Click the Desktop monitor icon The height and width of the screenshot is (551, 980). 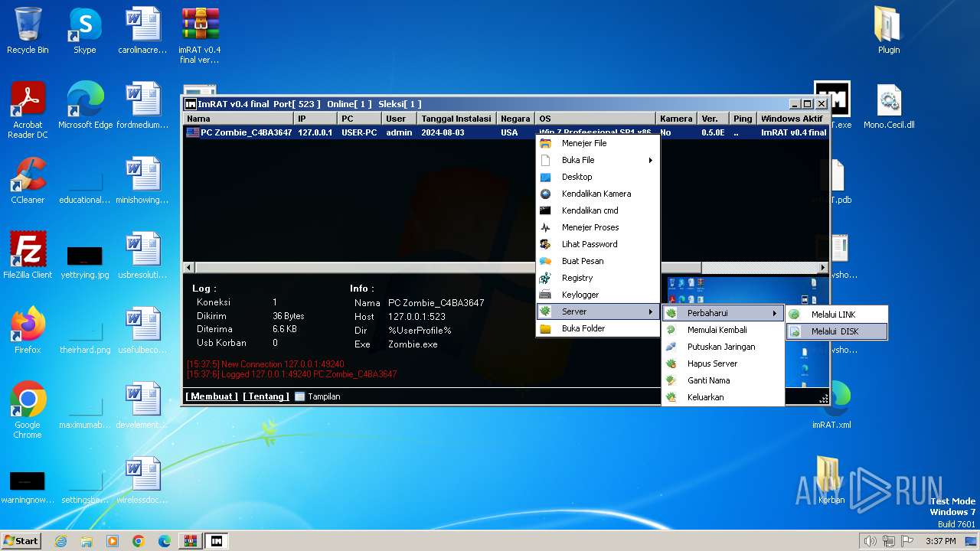coord(545,177)
